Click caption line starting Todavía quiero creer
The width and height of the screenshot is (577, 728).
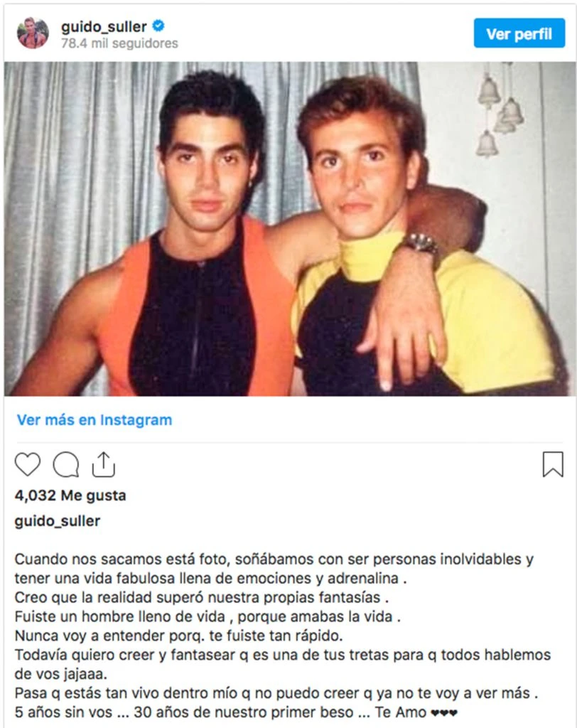283,655
